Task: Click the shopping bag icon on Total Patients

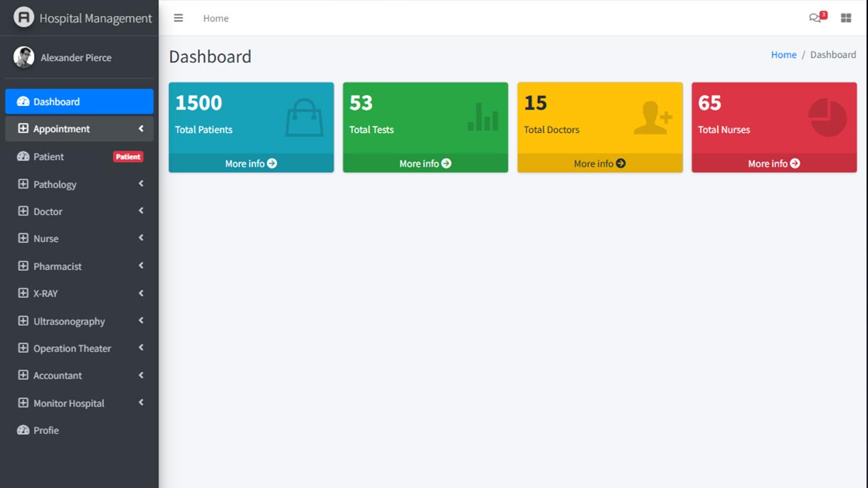Action: 304,117
